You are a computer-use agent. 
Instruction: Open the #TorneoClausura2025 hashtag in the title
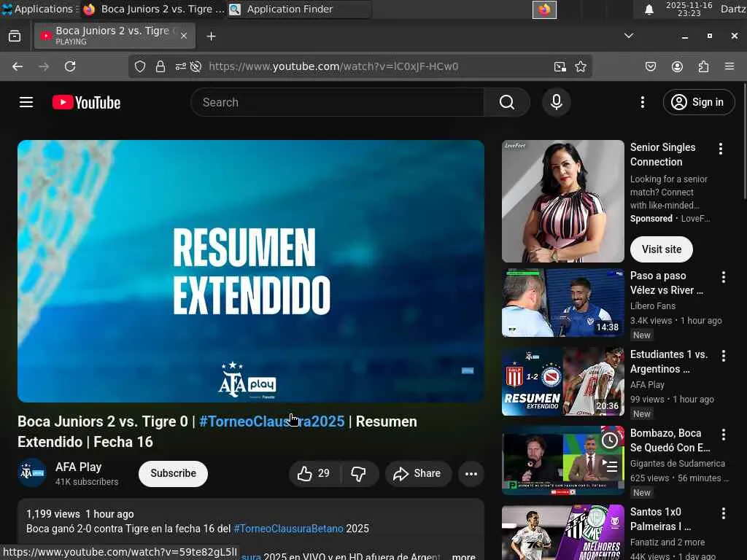click(271, 421)
